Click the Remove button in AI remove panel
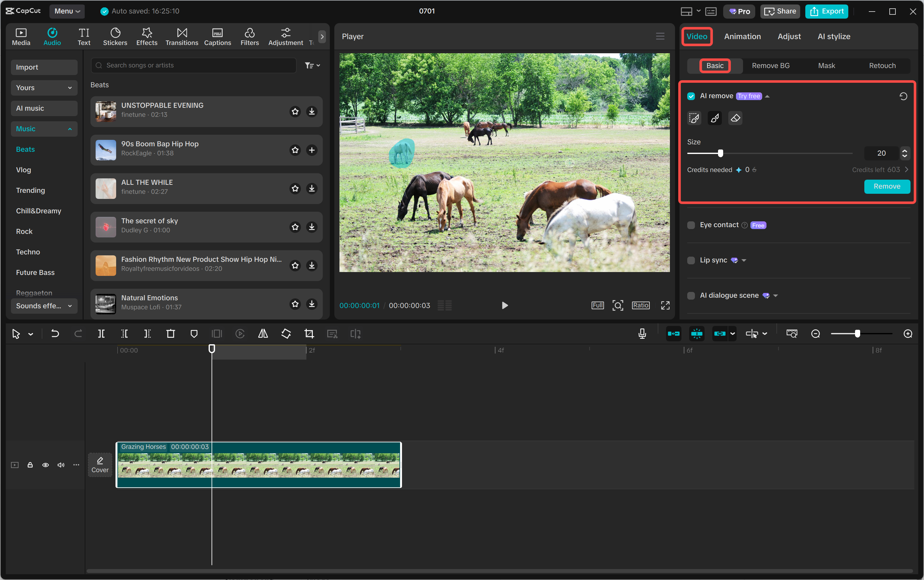 [886, 186]
